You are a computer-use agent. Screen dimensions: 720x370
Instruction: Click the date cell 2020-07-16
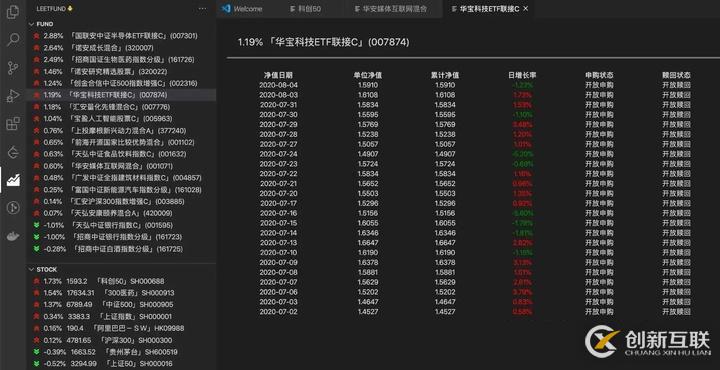pos(278,213)
